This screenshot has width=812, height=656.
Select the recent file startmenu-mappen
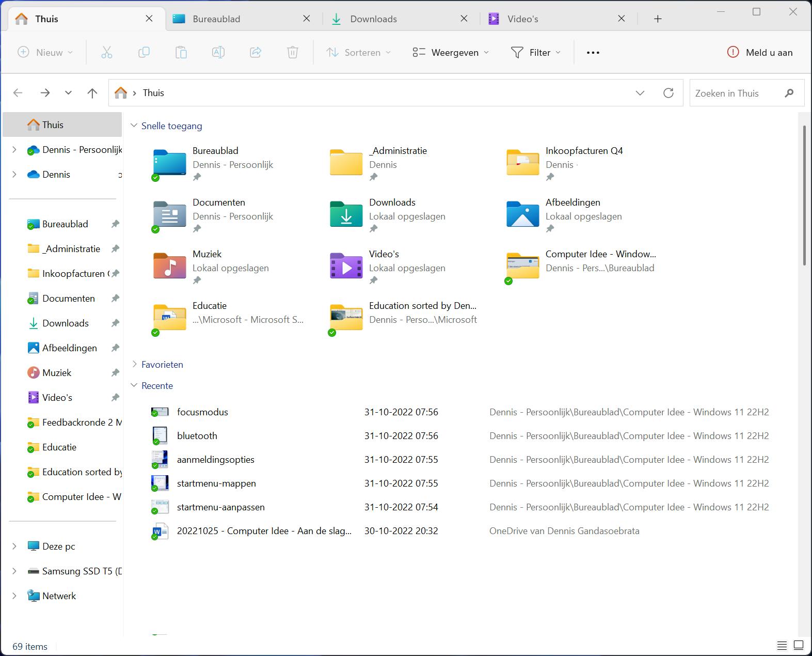coord(459,483)
